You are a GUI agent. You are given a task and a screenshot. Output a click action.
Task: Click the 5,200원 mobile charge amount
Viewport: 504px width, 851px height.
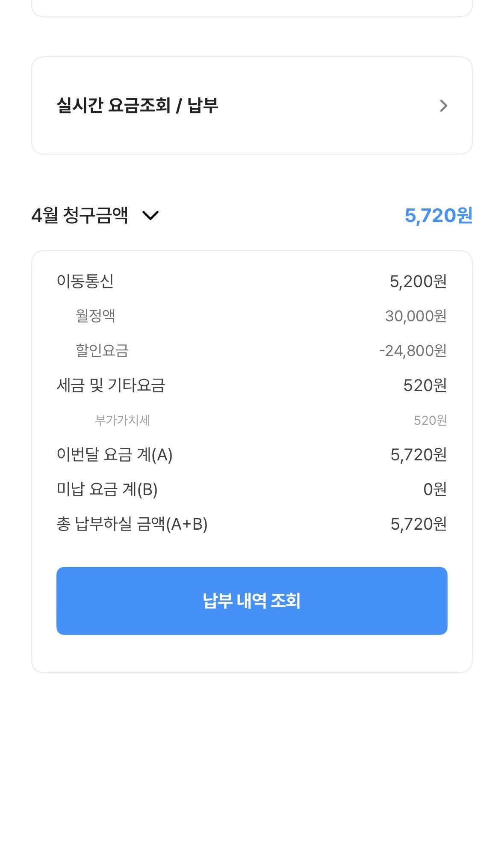click(418, 281)
